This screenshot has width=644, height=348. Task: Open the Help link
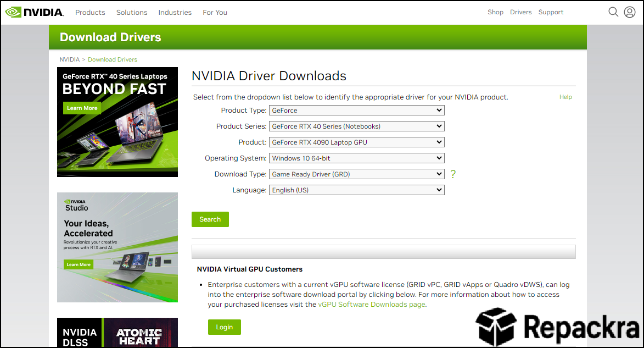(x=565, y=97)
